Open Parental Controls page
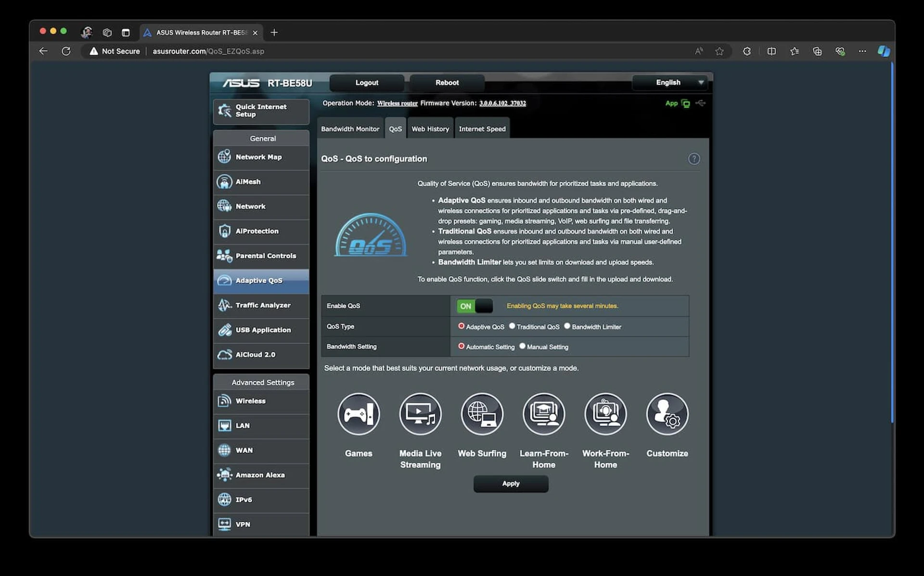The width and height of the screenshot is (924, 576). pos(261,256)
